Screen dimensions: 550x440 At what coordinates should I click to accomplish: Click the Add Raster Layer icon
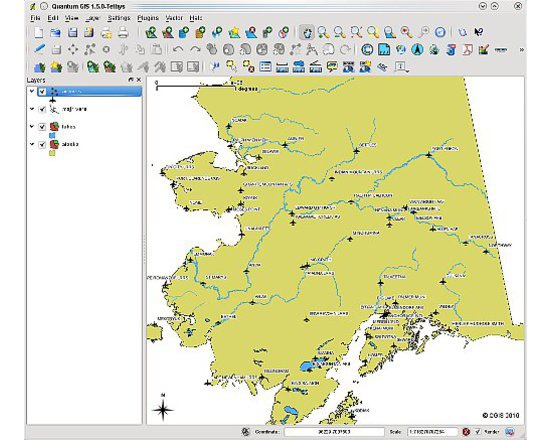click(x=168, y=33)
